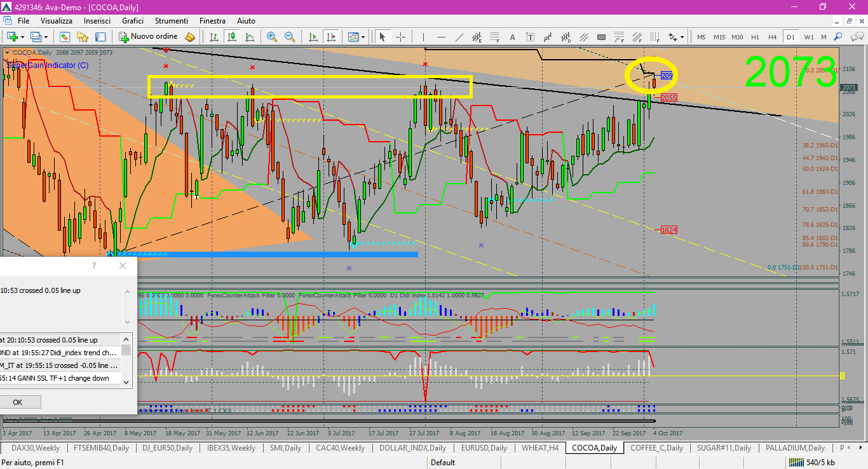Select the Fibonacci retracement tool
868x469 pixels.
(494, 37)
